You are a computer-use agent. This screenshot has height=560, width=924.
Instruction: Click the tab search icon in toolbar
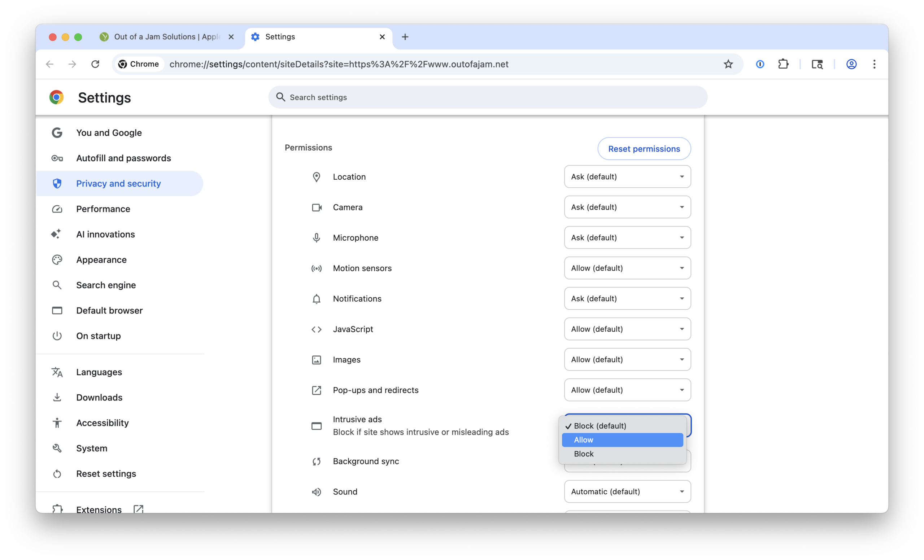click(x=817, y=64)
